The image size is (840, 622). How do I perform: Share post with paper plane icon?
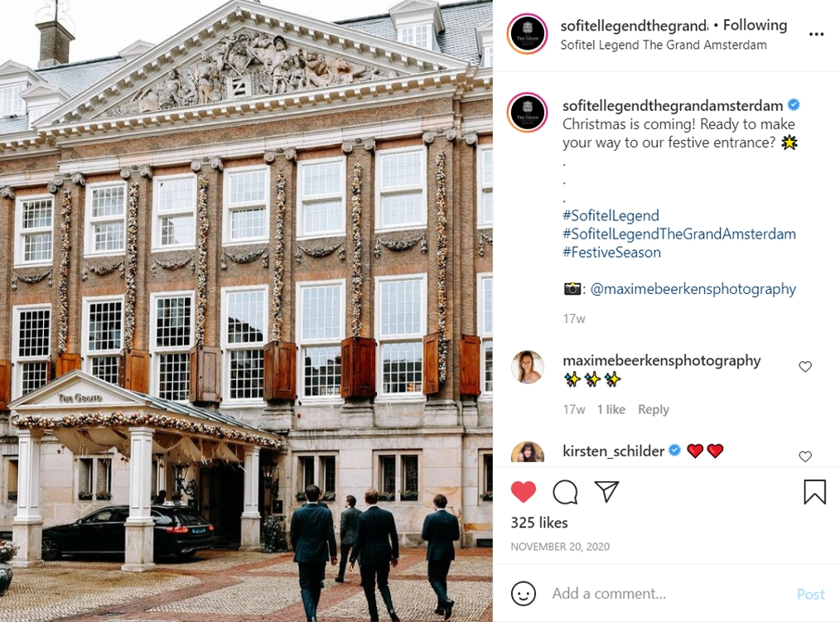(x=606, y=491)
